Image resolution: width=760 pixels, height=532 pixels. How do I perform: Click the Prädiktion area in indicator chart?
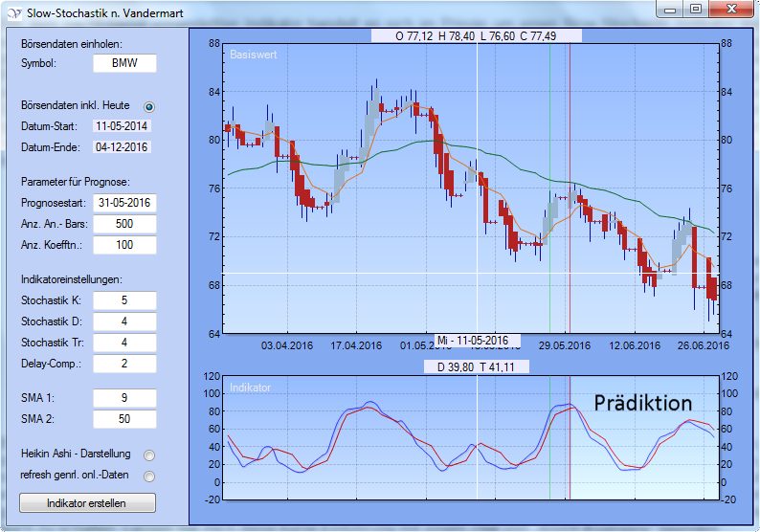pyautogui.click(x=643, y=404)
